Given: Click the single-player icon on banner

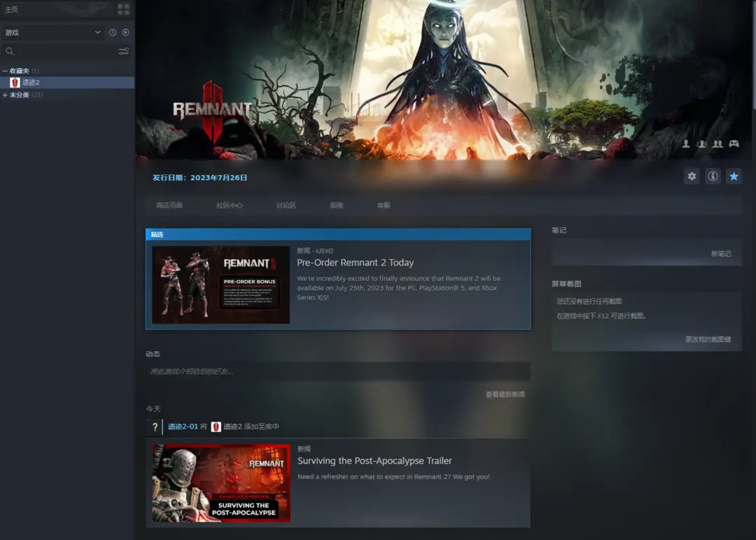Looking at the screenshot, I should pos(685,144).
